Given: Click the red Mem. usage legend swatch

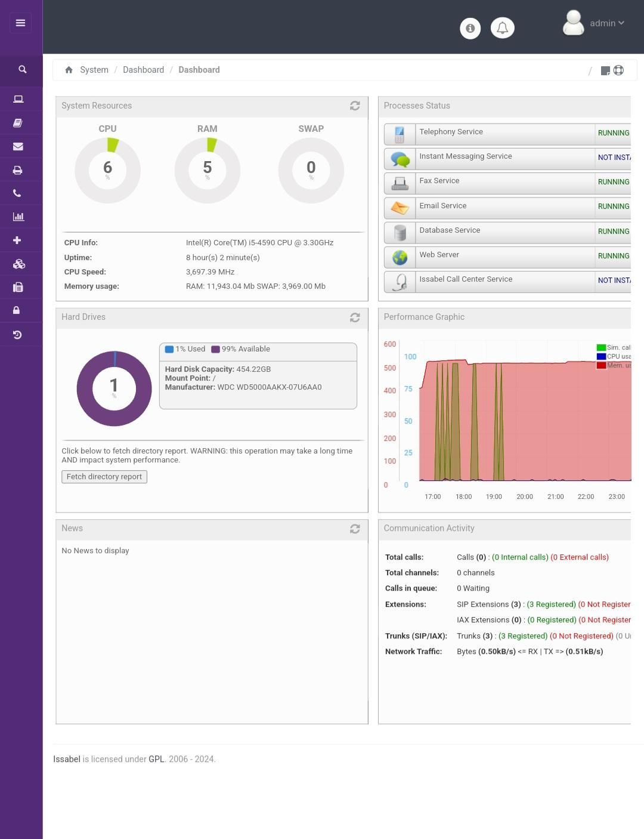Looking at the screenshot, I should (x=601, y=365).
